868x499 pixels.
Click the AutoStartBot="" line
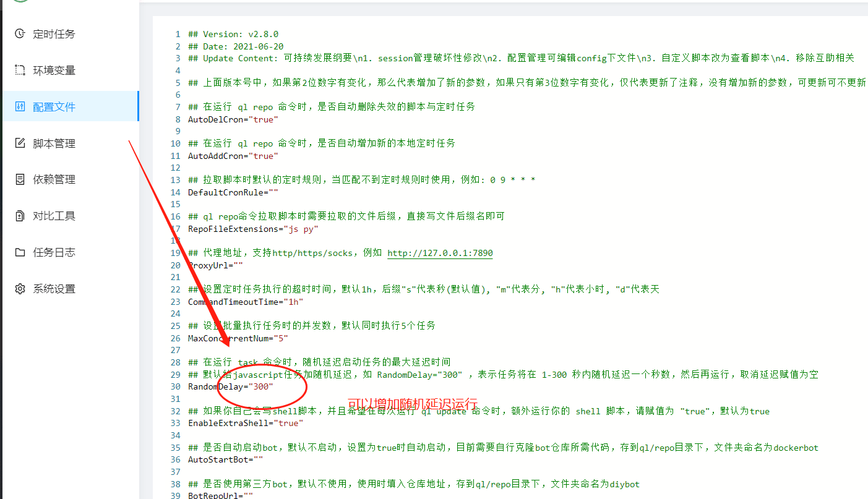226,459
